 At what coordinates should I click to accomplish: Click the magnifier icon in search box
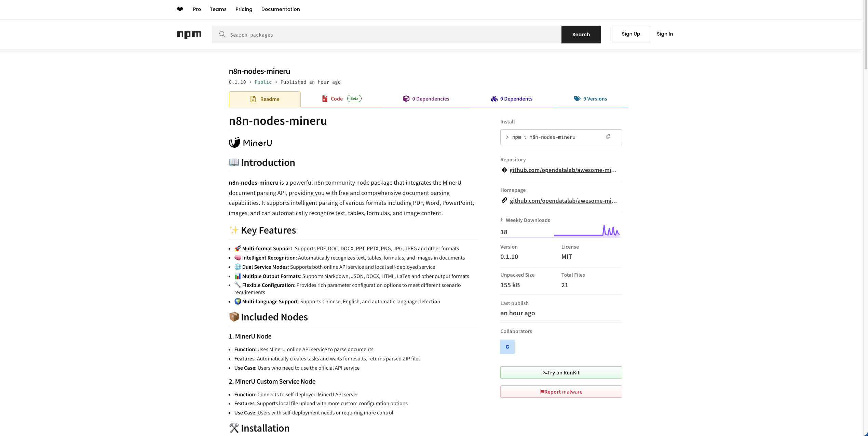point(222,34)
